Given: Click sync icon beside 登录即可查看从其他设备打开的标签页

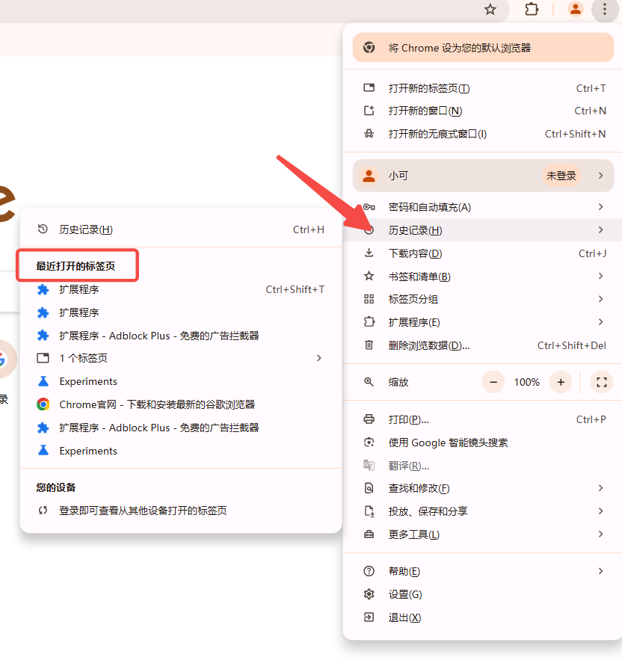Looking at the screenshot, I should [x=43, y=511].
